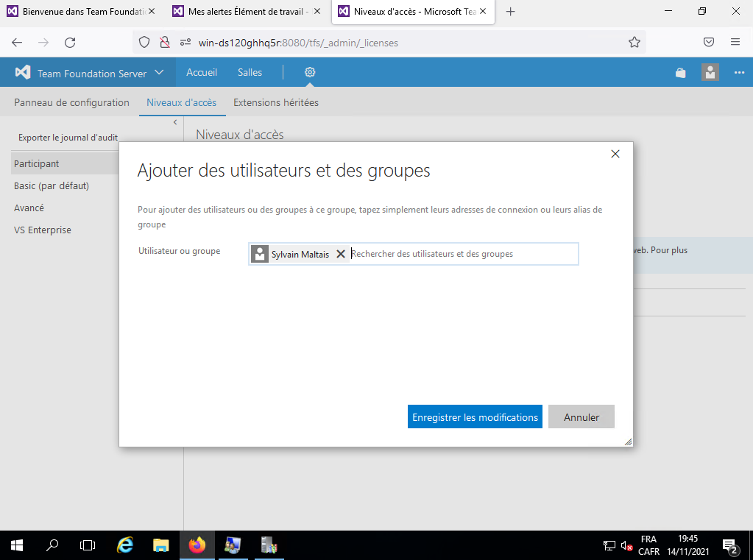This screenshot has height=560, width=753.
Task: Select the Avancé access level
Action: click(x=29, y=208)
